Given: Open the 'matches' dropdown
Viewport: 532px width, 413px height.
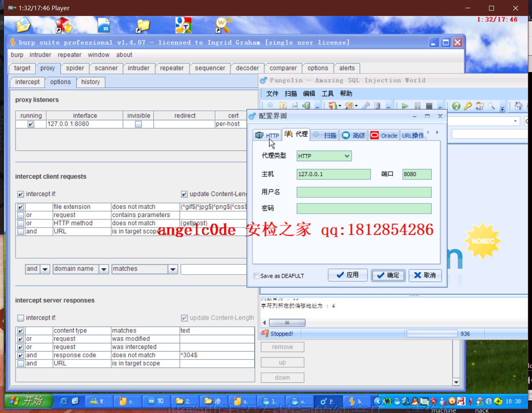Looking at the screenshot, I should (173, 269).
